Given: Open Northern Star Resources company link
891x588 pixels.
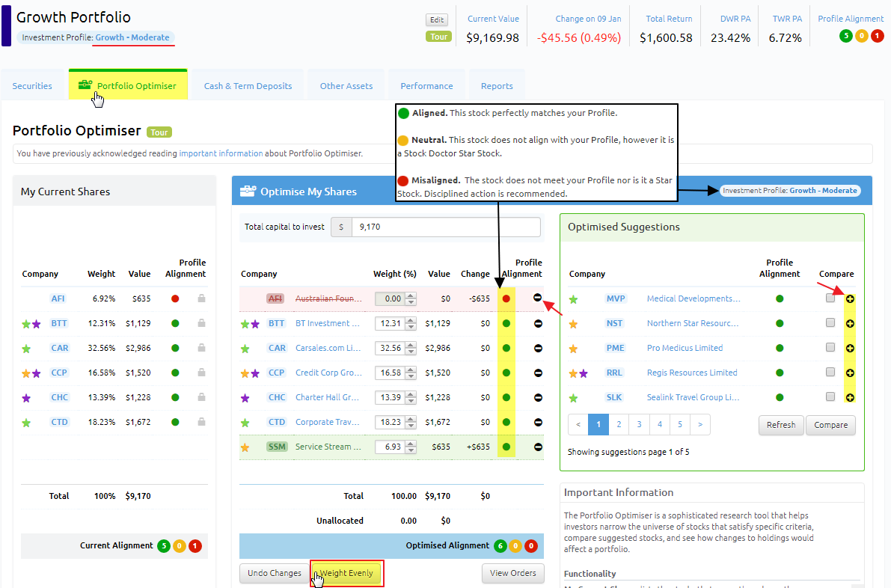Looking at the screenshot, I should 693,323.
